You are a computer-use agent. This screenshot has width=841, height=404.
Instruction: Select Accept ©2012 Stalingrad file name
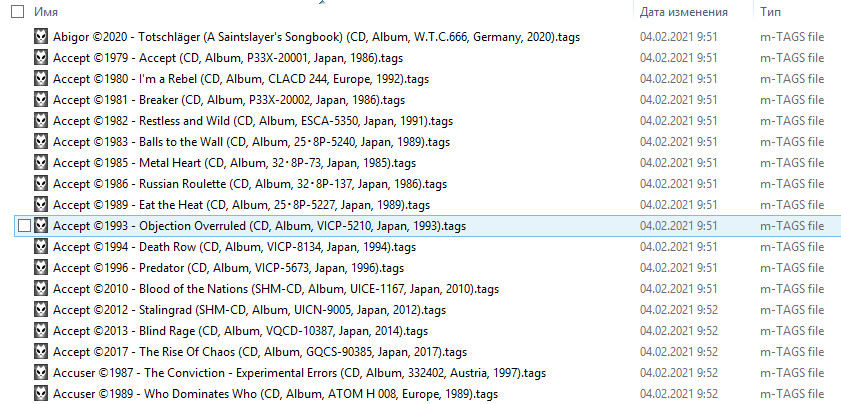(x=249, y=310)
